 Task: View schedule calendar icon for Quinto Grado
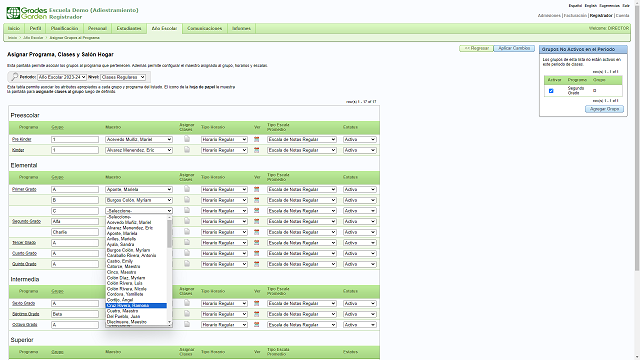tap(256, 264)
